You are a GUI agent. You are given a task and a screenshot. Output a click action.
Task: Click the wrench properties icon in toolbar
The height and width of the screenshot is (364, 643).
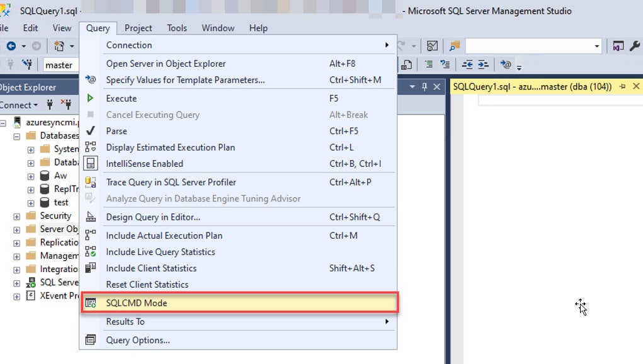click(634, 46)
